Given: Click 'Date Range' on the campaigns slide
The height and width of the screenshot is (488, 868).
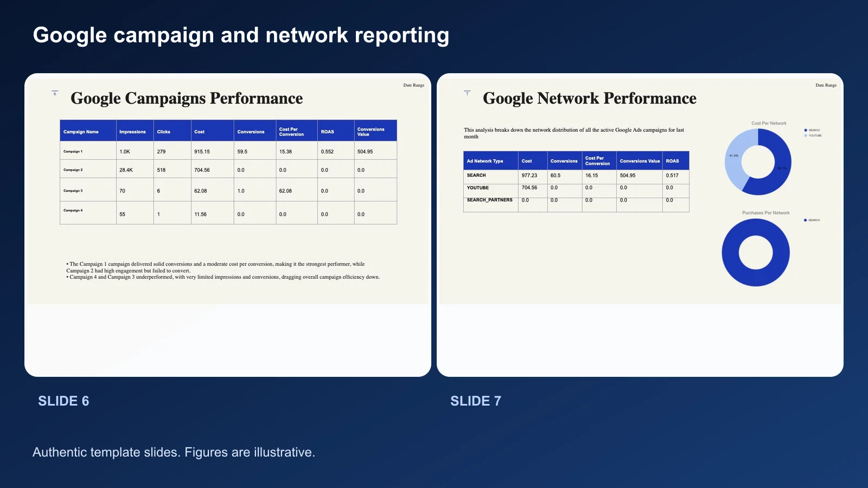Looking at the screenshot, I should (x=414, y=85).
